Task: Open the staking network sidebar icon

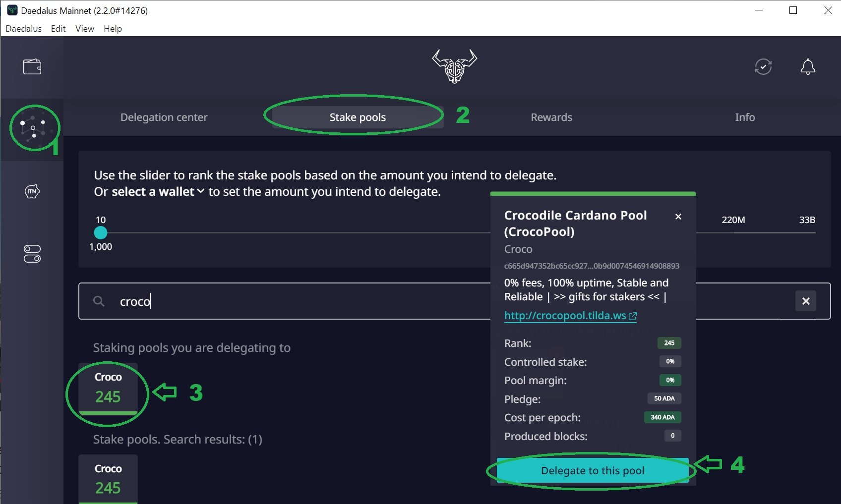Action: tap(33, 128)
